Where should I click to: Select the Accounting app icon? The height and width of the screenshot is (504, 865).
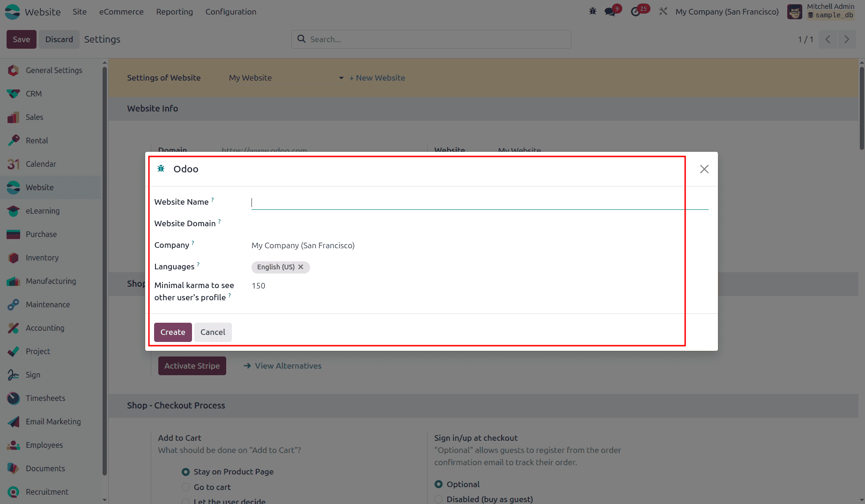pyautogui.click(x=13, y=328)
